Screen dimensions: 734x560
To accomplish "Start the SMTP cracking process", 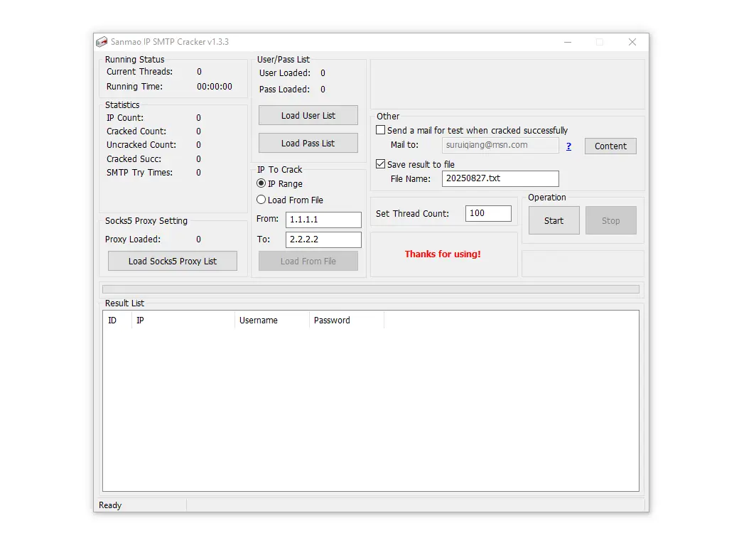I will pos(554,220).
